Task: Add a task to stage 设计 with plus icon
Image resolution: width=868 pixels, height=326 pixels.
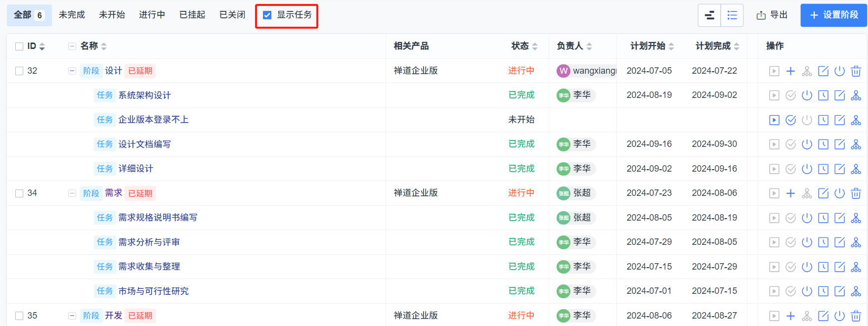Action: pyautogui.click(x=791, y=71)
